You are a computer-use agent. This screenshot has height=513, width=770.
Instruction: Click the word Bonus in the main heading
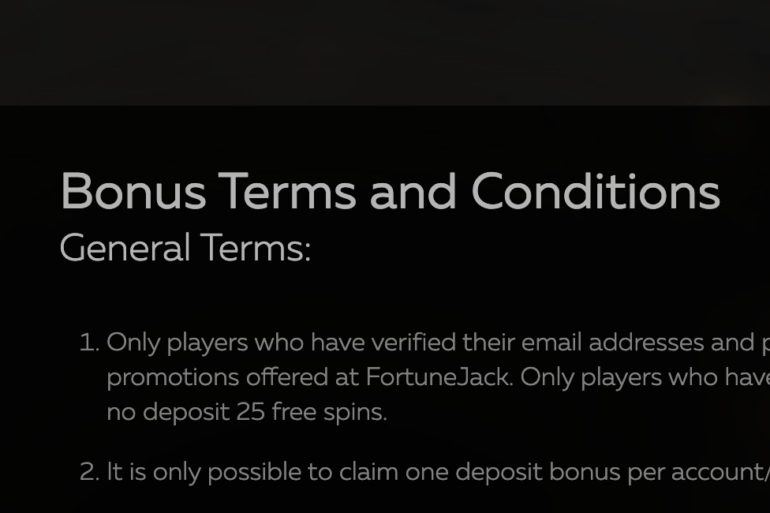coord(132,191)
